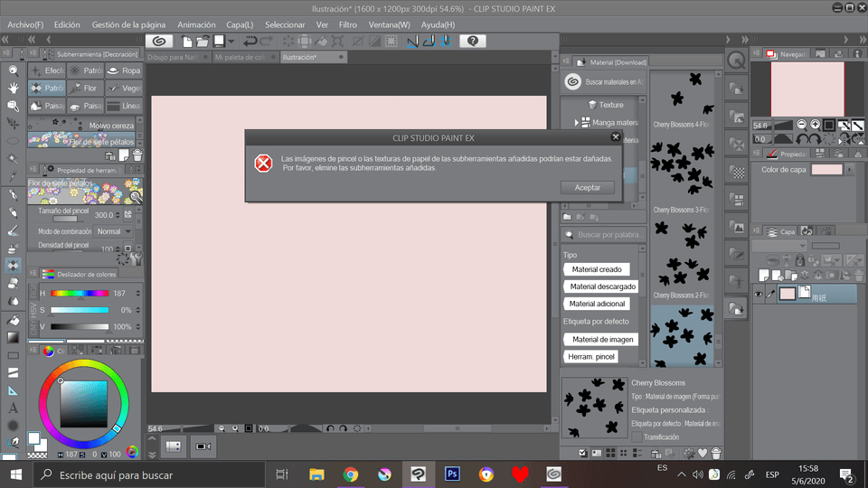Select the Efecto sub tool group
Screen dimensions: 868x488
pos(47,70)
